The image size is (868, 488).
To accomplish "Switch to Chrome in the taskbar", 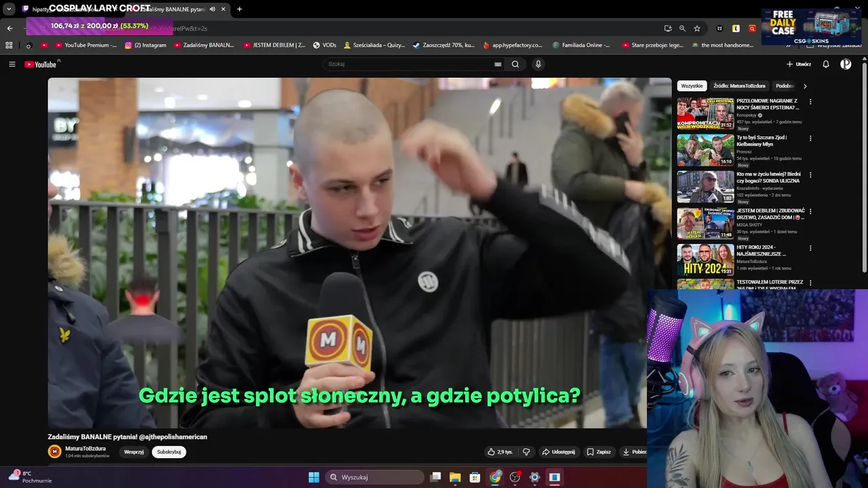I will point(496,477).
